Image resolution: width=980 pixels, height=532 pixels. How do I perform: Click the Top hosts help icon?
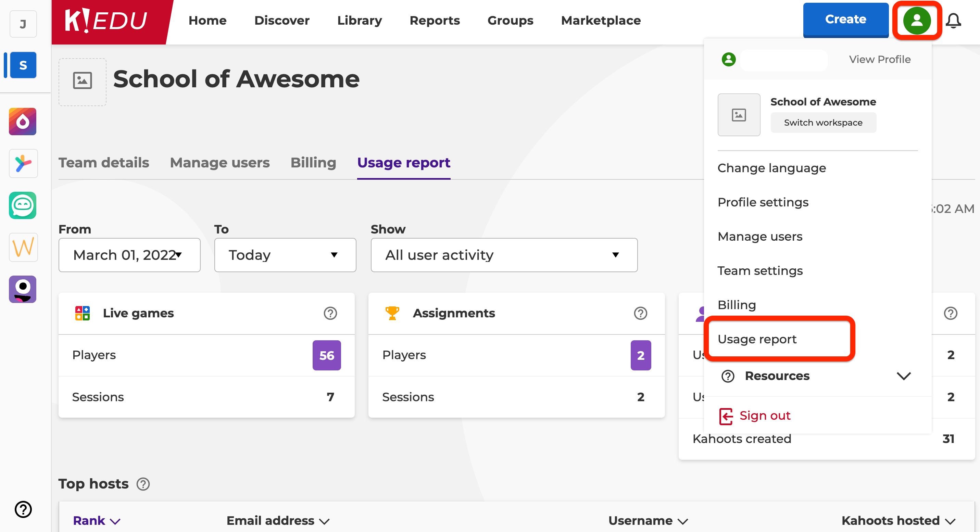[143, 484]
